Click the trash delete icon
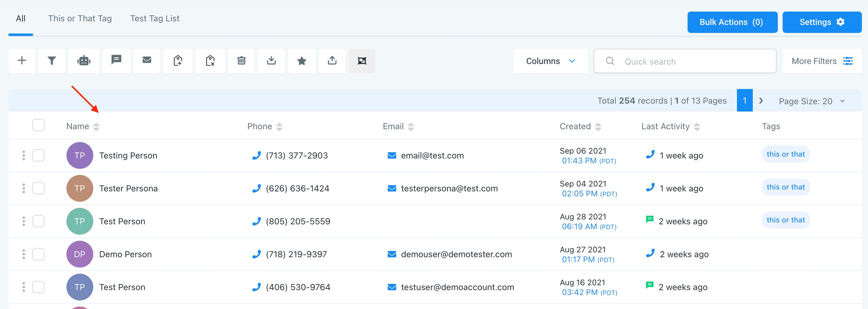Image resolution: width=868 pixels, height=309 pixels. click(241, 61)
